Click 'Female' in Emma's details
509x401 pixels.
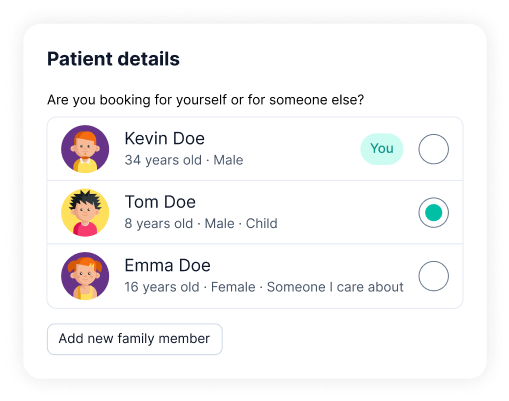click(x=233, y=287)
